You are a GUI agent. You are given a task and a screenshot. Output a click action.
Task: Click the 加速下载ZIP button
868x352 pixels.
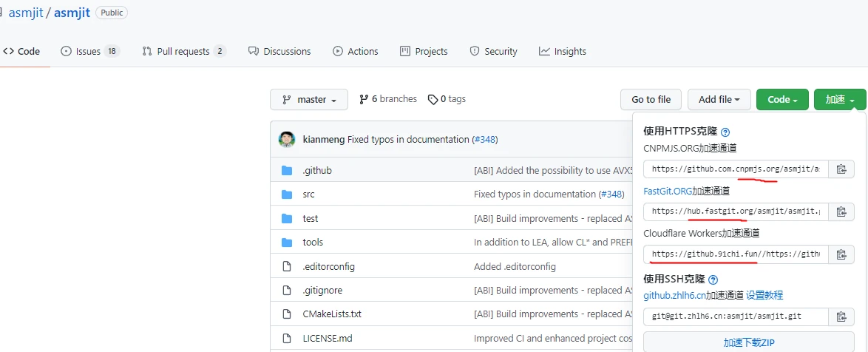[748, 342]
